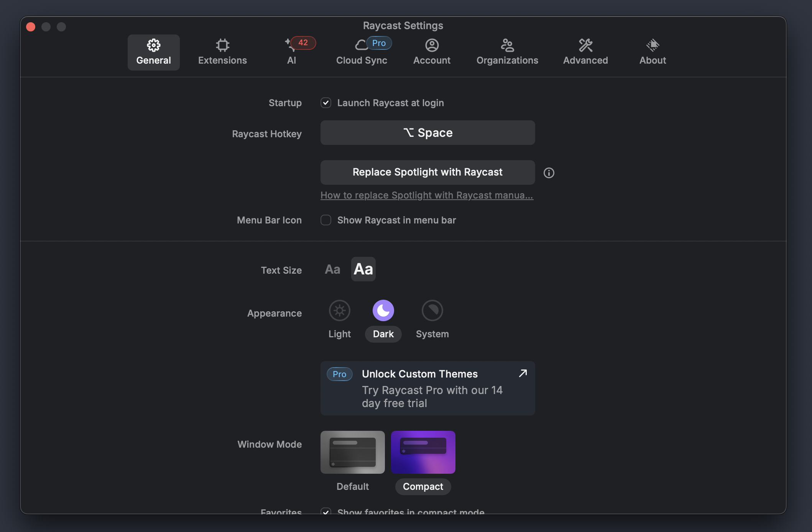The height and width of the screenshot is (532, 812).
Task: Click the Raycast Hotkey Space recorder field
Action: coord(427,133)
